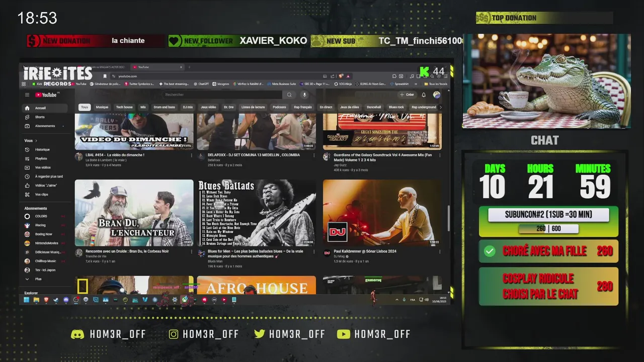Viewport: 644px width, 362px height.
Task: Click the DJ Mag channel avatar
Action: [327, 253]
